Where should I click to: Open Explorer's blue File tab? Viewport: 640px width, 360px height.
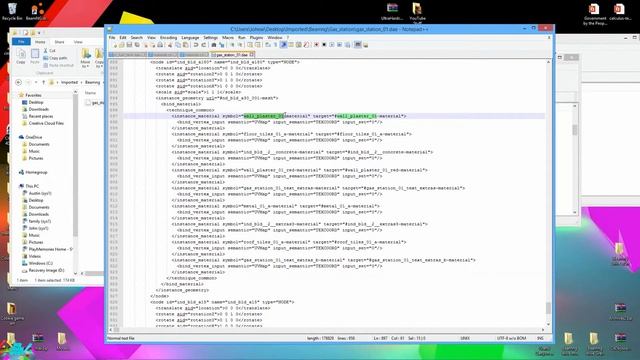[21, 42]
